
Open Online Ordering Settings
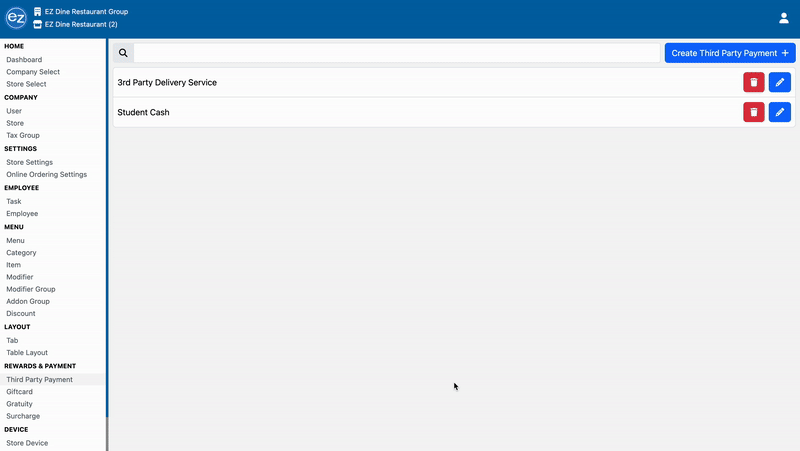[x=46, y=174]
